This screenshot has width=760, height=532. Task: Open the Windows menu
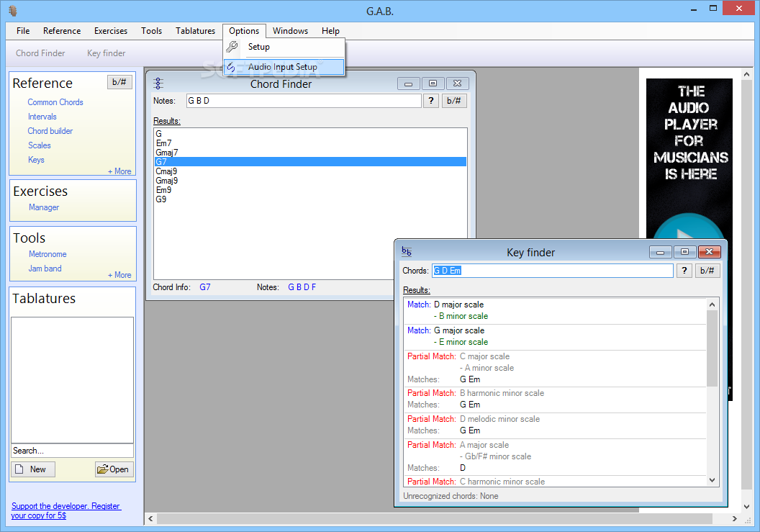[290, 30]
